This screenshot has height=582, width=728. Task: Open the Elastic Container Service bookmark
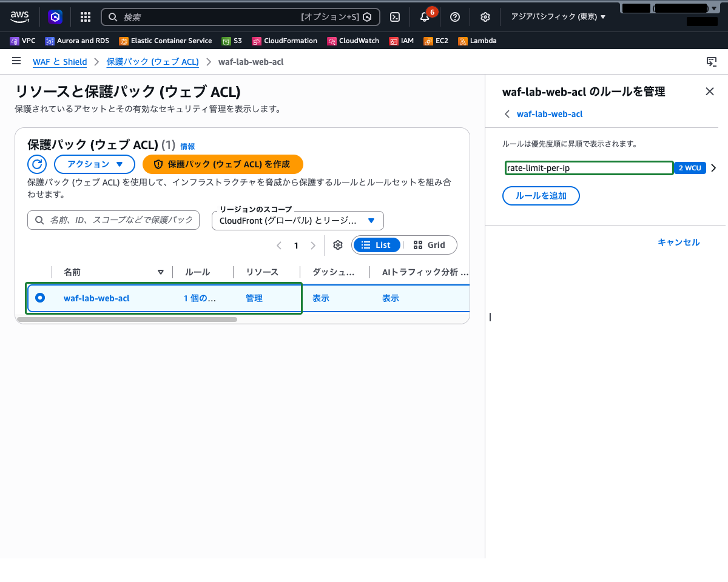click(x=166, y=41)
